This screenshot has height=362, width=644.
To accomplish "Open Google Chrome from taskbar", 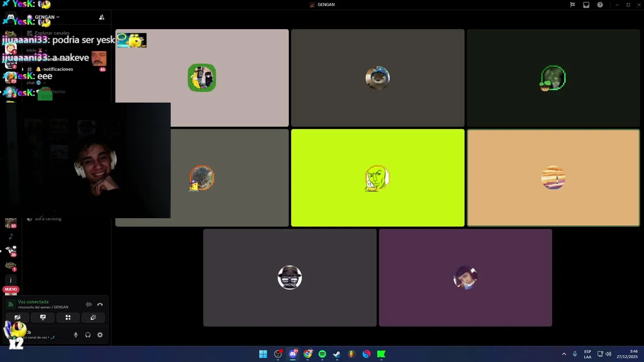I will click(x=308, y=354).
